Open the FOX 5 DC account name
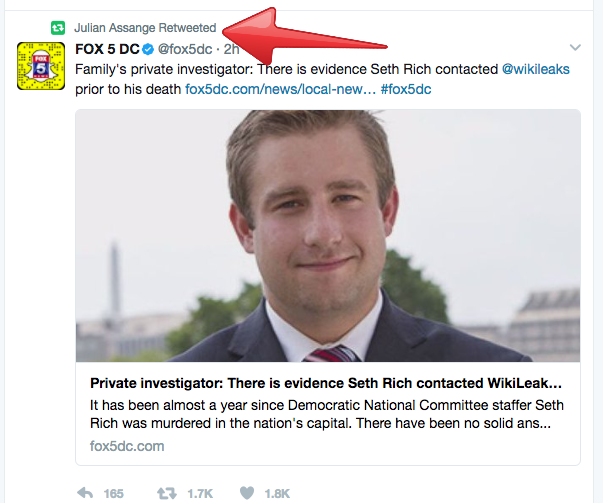 107,49
